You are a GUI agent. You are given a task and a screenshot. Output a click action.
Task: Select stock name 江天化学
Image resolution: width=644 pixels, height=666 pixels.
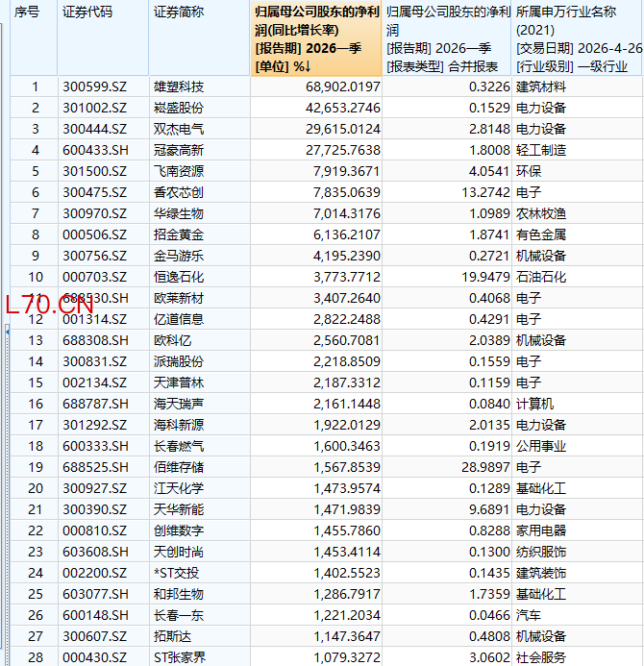tap(179, 488)
